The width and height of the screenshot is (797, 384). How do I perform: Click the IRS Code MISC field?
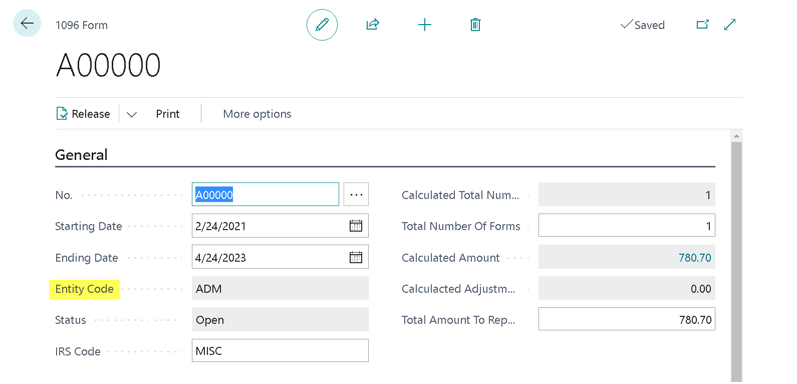(x=280, y=351)
